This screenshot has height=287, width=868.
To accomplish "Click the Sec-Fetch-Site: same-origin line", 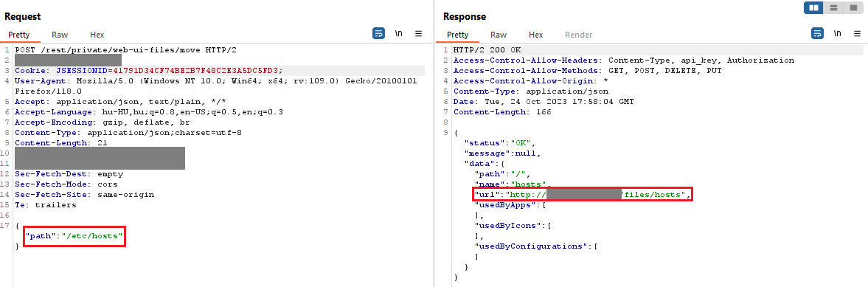I will coord(84,195).
